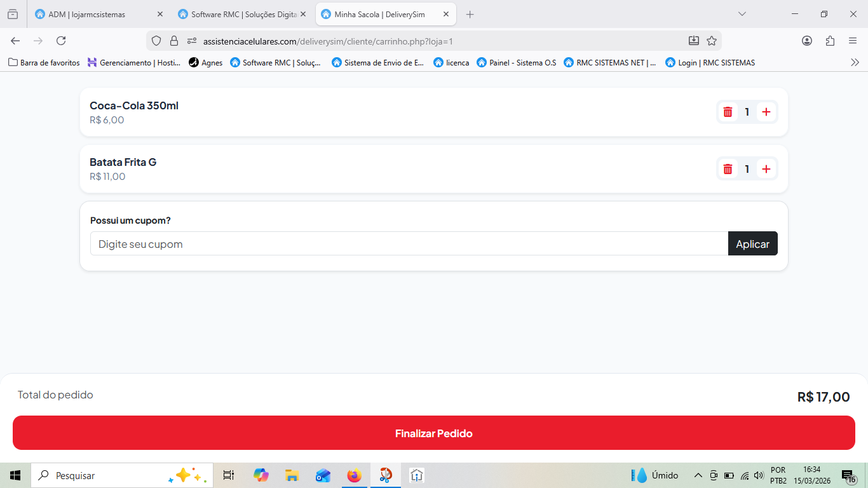
Task: Click the coupon code input field
Action: (x=409, y=244)
